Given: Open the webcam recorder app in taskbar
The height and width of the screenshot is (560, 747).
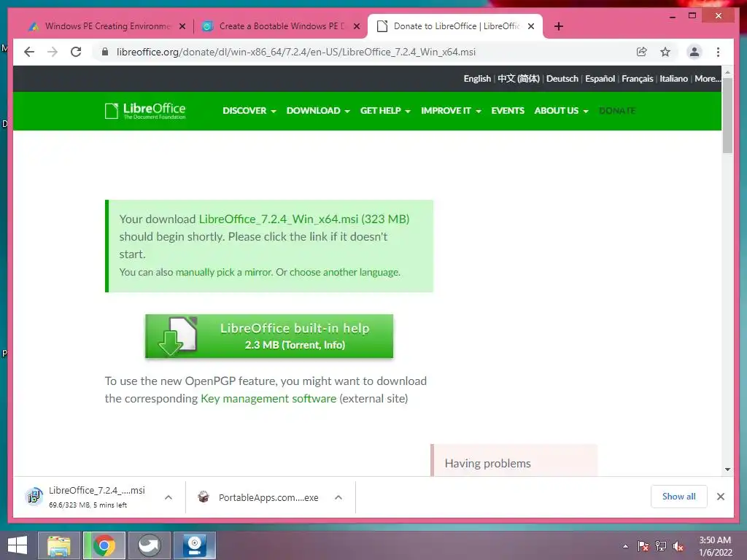Looking at the screenshot, I should tap(194, 545).
